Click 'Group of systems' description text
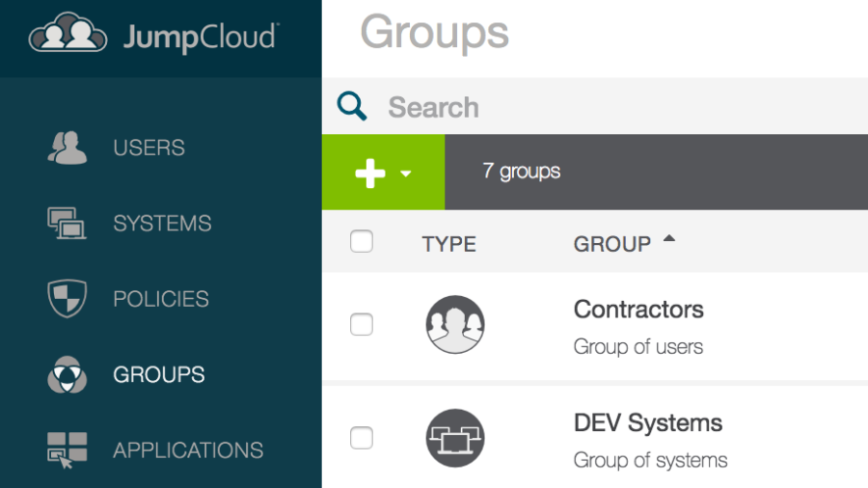 click(x=650, y=460)
